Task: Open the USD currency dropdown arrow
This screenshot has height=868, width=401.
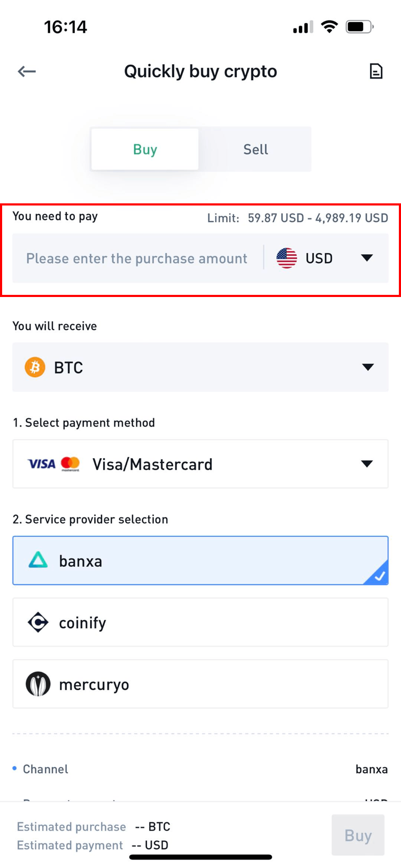Action: coord(367,258)
